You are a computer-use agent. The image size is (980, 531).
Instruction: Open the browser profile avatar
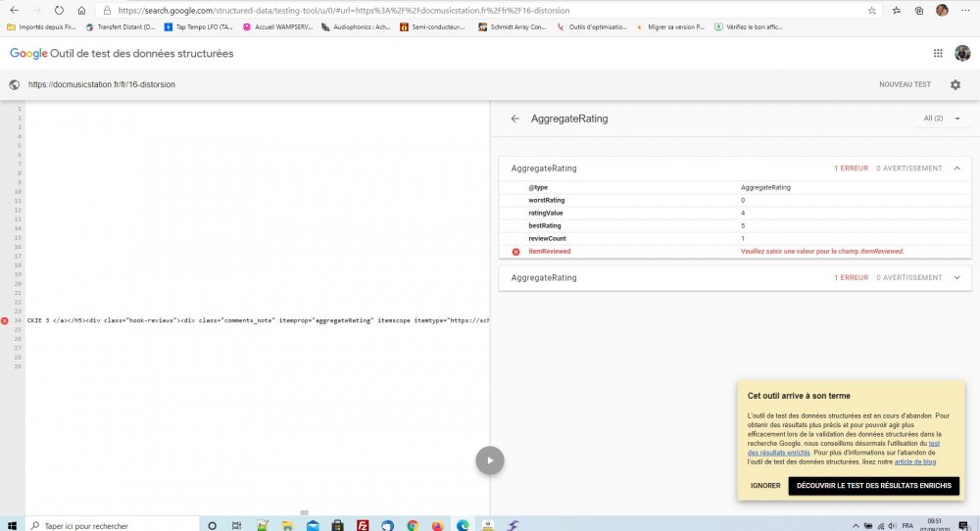click(x=942, y=10)
